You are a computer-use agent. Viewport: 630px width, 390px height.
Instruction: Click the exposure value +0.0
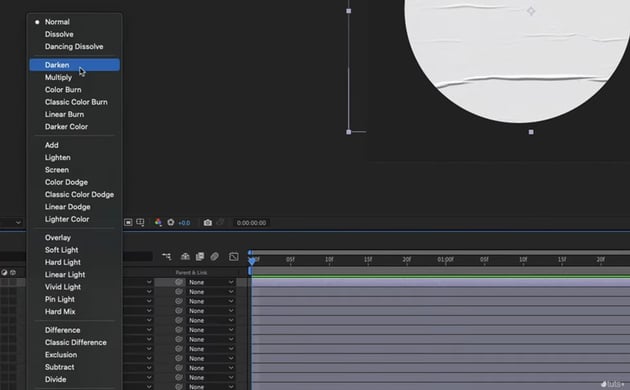(184, 223)
